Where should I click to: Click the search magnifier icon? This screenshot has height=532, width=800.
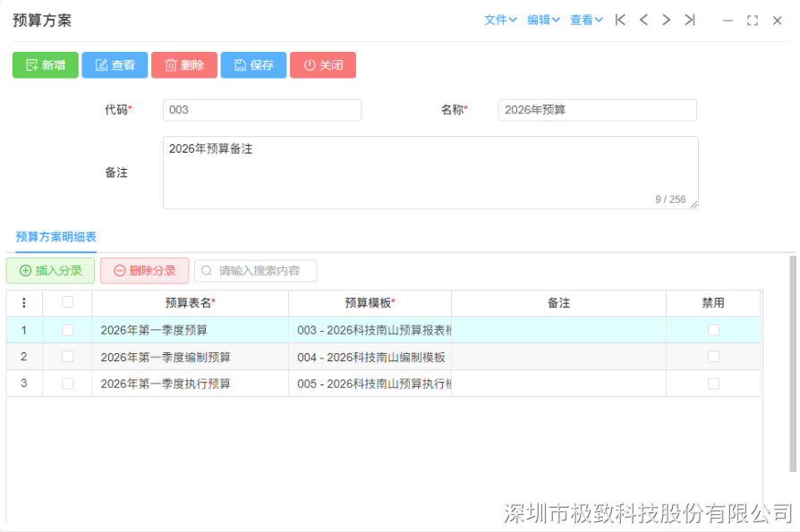click(x=206, y=271)
